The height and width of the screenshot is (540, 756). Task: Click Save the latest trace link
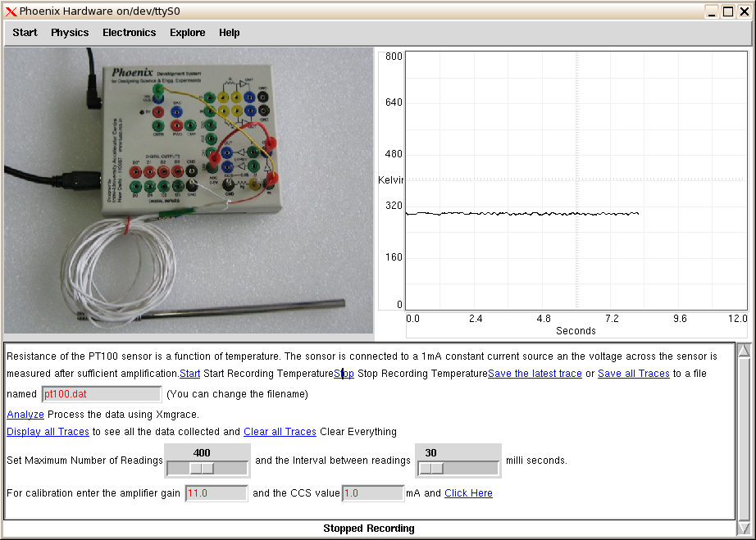click(x=535, y=374)
